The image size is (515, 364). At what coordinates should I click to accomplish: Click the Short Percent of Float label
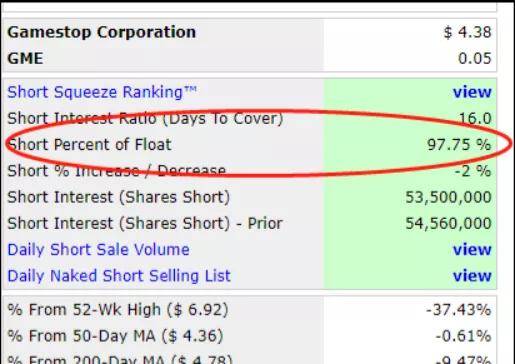[x=89, y=145]
